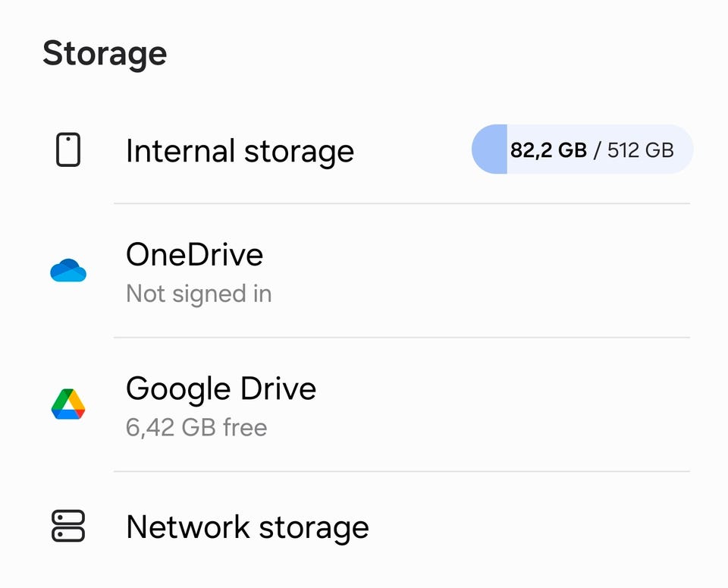Open Internal storage

(240, 151)
